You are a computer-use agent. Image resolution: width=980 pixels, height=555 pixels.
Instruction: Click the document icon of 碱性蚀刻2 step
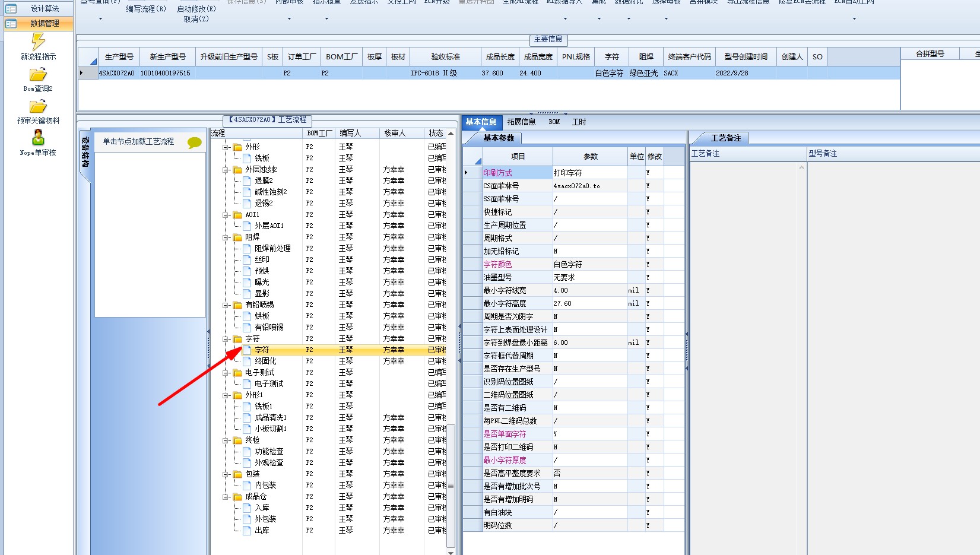click(247, 192)
